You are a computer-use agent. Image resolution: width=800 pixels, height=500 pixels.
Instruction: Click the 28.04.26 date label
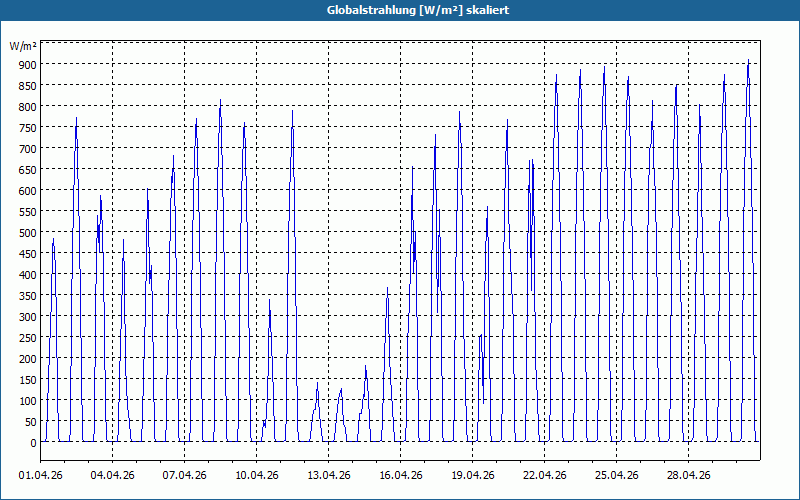coord(688,475)
